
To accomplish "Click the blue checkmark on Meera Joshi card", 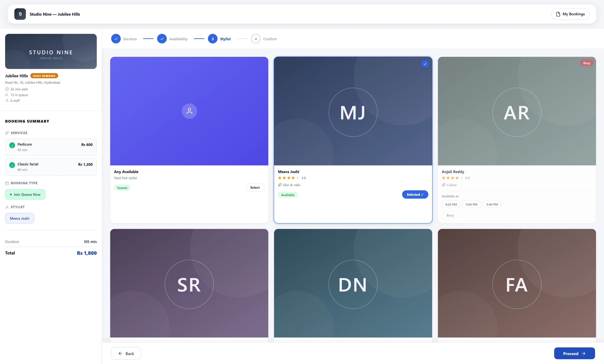I will coord(425,64).
